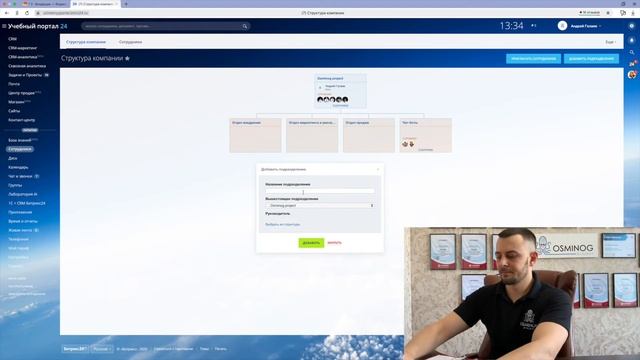
Task: Select the Чат-боты department card
Action: 426,136
